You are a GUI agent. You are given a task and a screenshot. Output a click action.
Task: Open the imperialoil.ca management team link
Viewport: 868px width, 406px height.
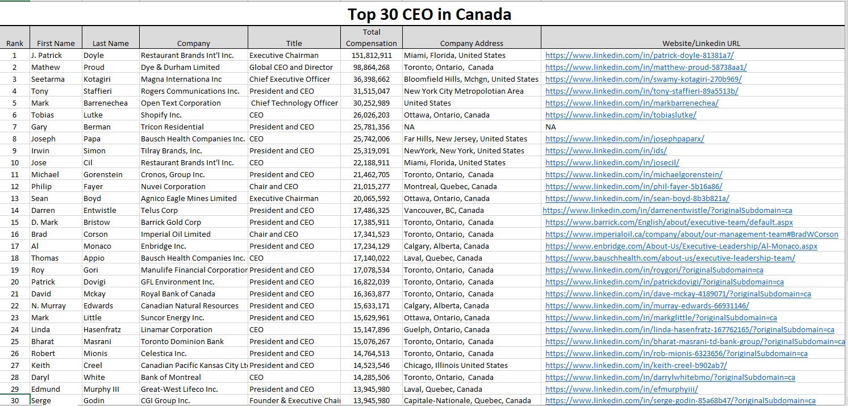click(692, 234)
